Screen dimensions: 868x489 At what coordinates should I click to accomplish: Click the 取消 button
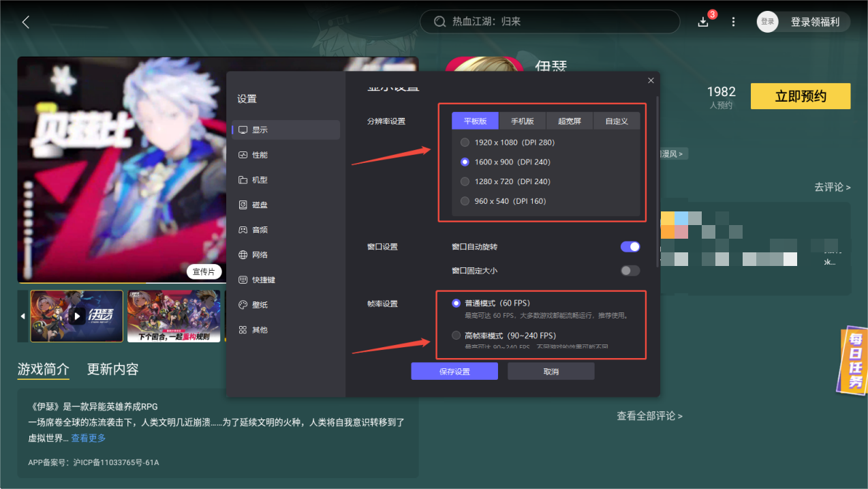551,372
